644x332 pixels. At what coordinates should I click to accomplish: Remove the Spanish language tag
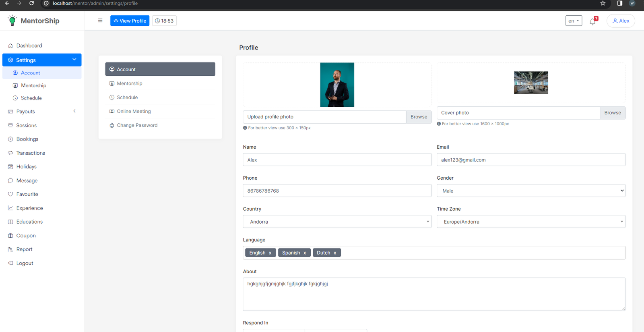coord(305,253)
